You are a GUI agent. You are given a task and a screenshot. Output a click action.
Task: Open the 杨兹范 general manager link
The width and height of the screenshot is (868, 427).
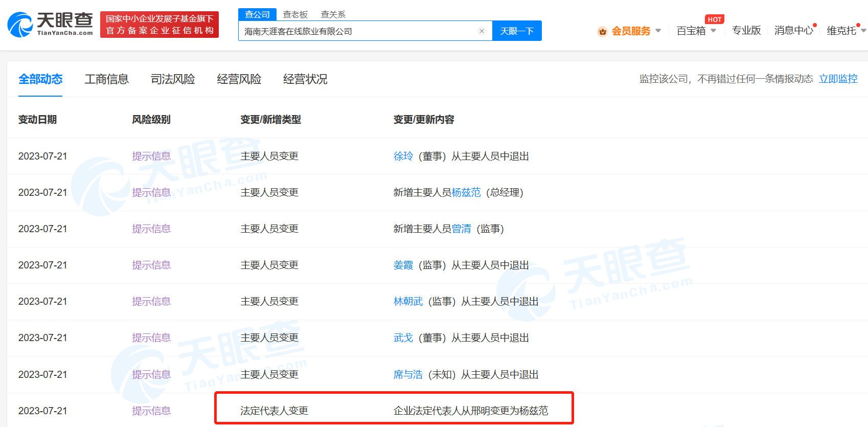click(466, 192)
